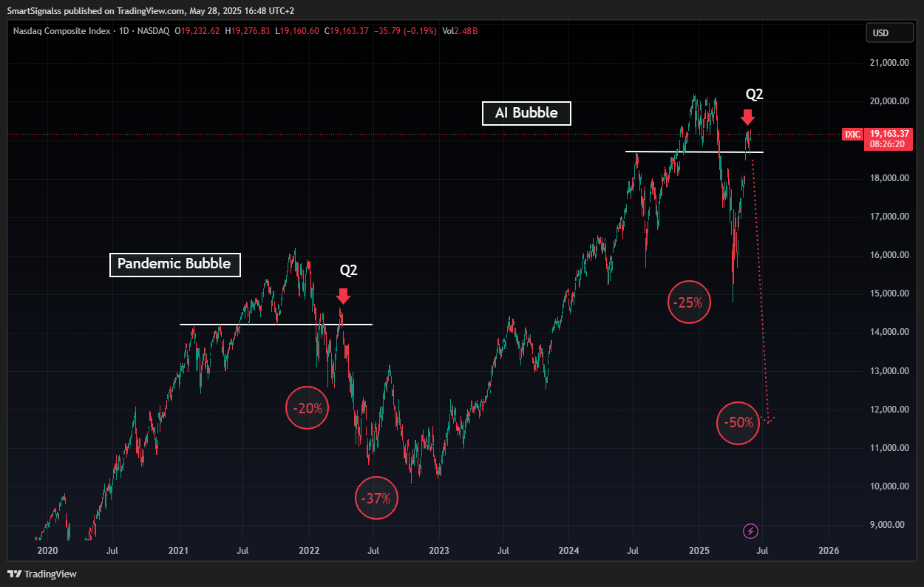Click the -25% circled annotation
The image size is (924, 587).
tap(690, 302)
